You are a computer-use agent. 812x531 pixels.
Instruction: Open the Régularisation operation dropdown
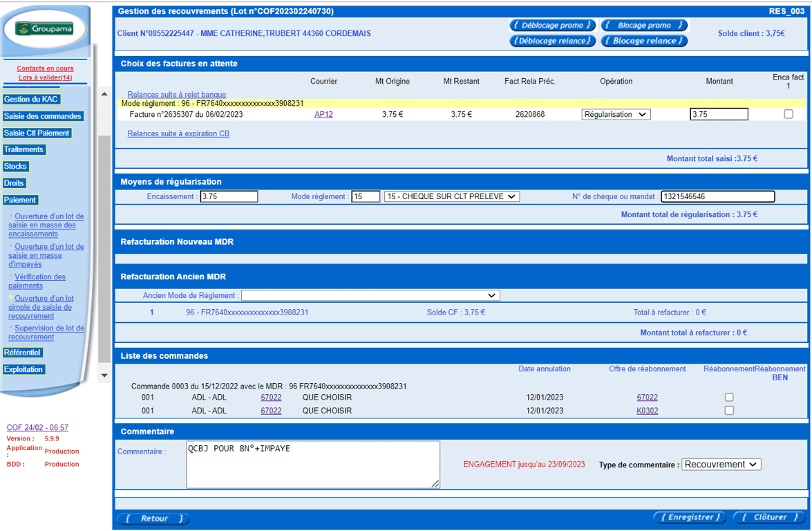coord(616,115)
